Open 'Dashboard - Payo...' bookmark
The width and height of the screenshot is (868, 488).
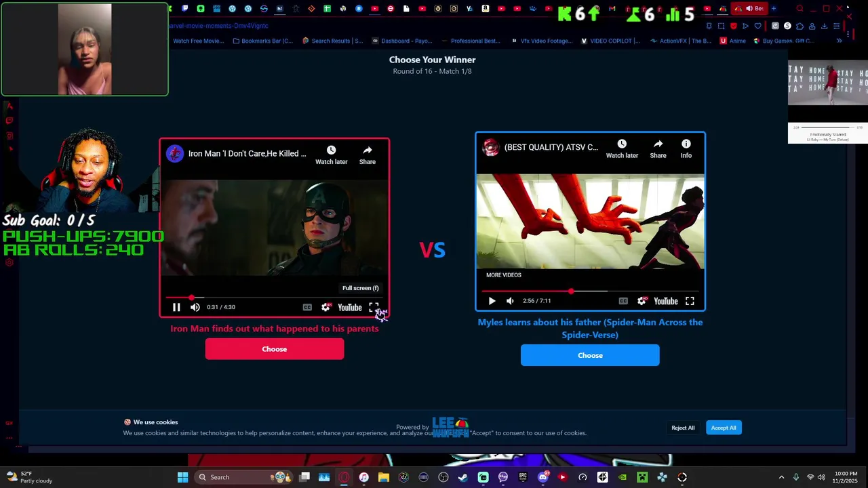pos(403,41)
